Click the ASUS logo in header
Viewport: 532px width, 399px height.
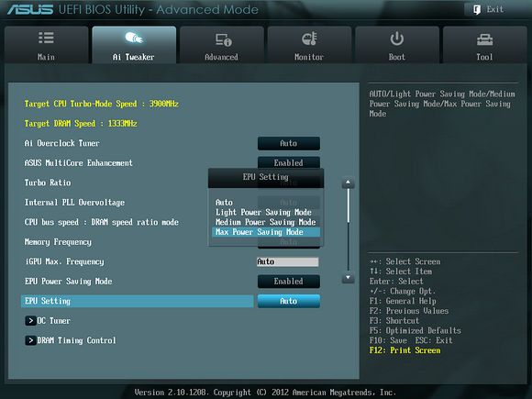(x=30, y=9)
